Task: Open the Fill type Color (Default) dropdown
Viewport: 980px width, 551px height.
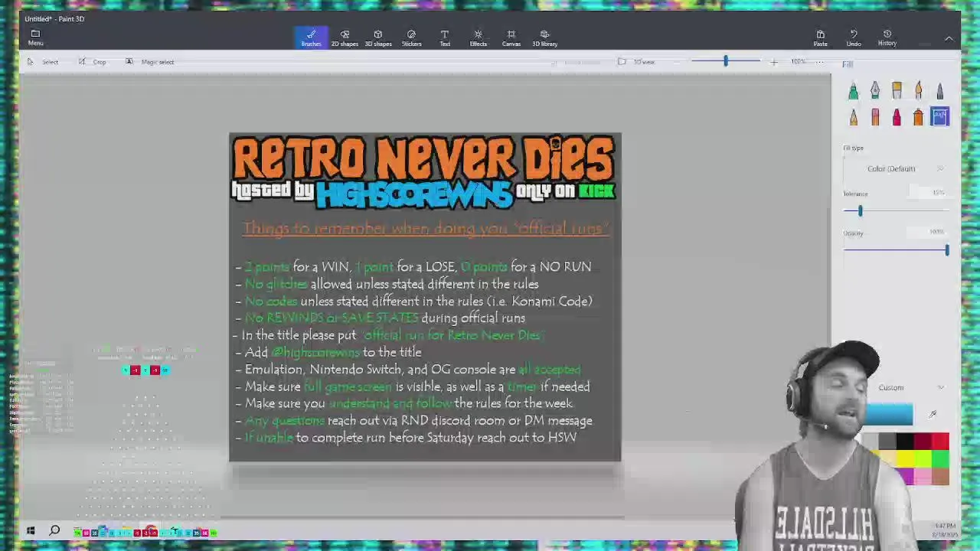Action: pos(896,168)
